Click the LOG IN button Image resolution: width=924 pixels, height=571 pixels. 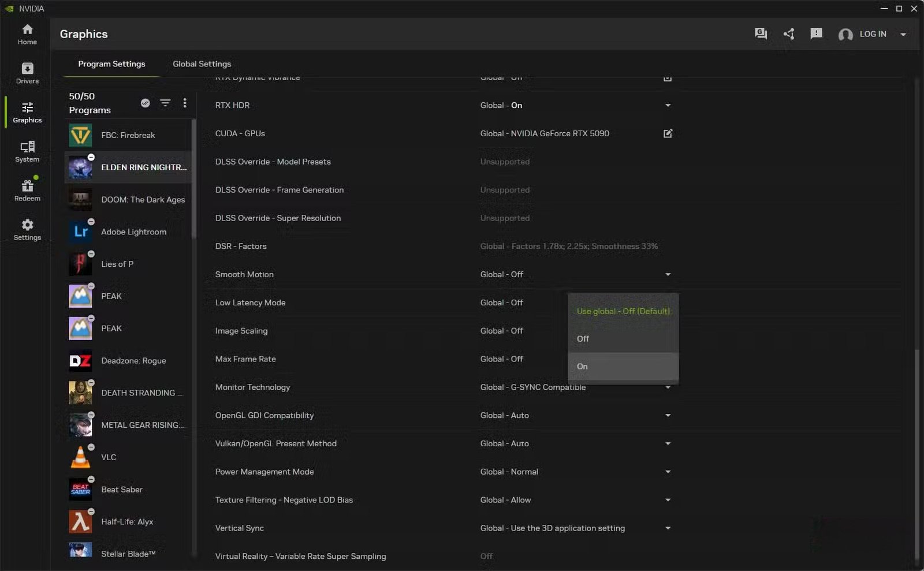pos(873,34)
